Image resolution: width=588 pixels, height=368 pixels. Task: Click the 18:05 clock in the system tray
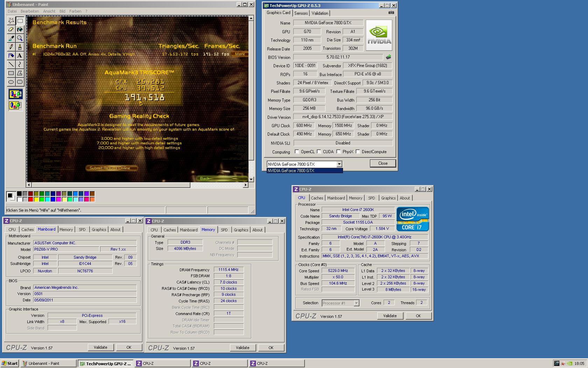click(579, 363)
